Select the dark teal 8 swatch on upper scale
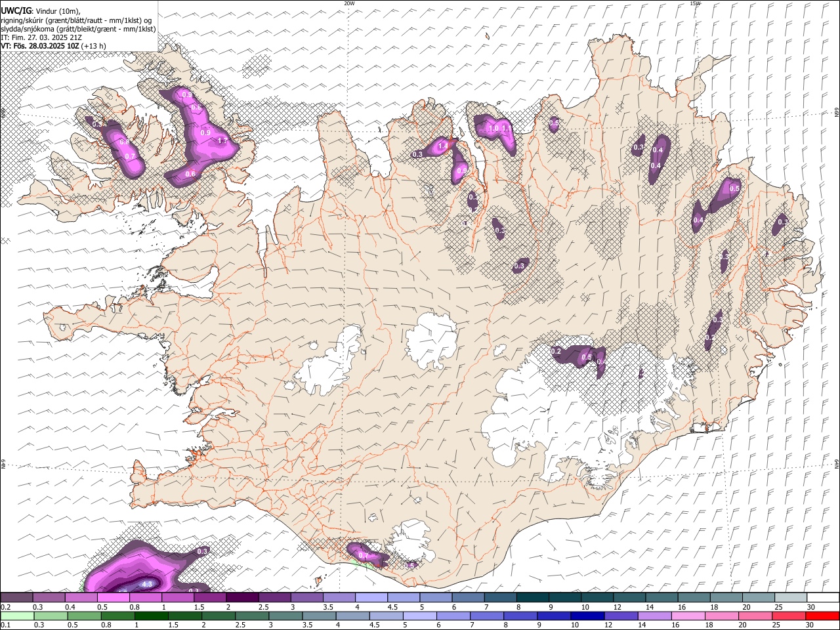The image size is (840, 630). 533,598
